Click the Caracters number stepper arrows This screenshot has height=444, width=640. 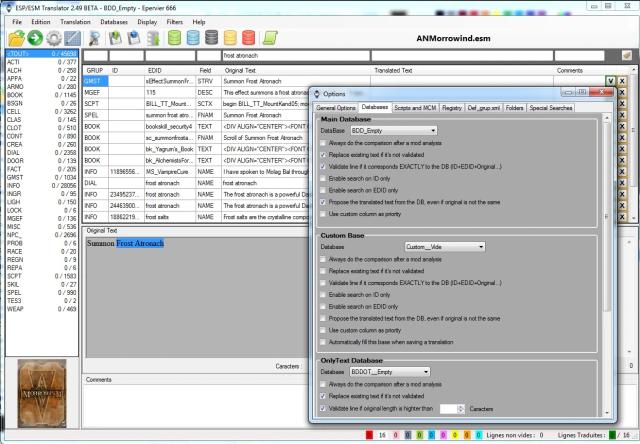click(461, 408)
